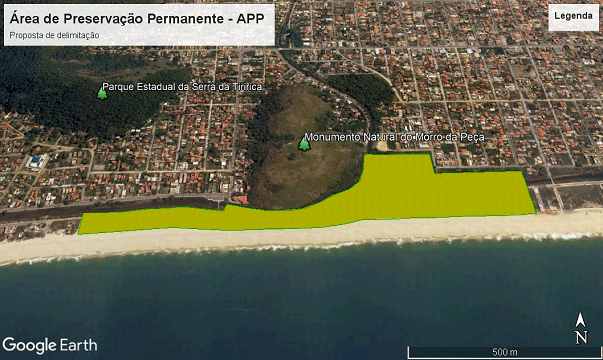Click the Parque Estadual da Serra da Tiririca label
Viewport: 603px width, 360px height.
pyautogui.click(x=182, y=87)
